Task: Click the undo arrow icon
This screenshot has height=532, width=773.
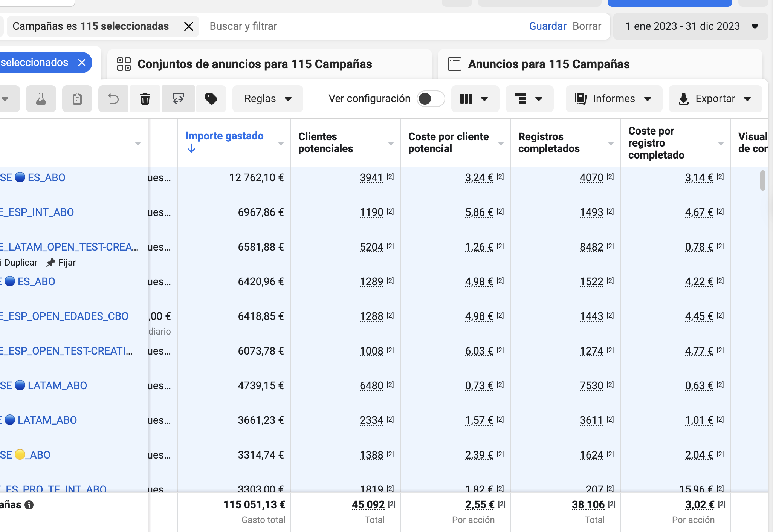Action: tap(113, 99)
